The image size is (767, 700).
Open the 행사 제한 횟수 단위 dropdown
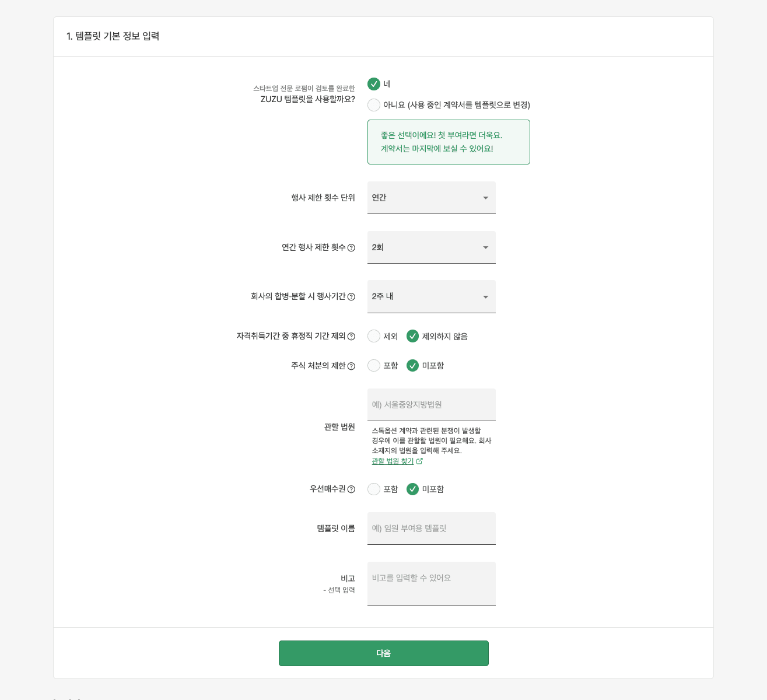pos(431,198)
